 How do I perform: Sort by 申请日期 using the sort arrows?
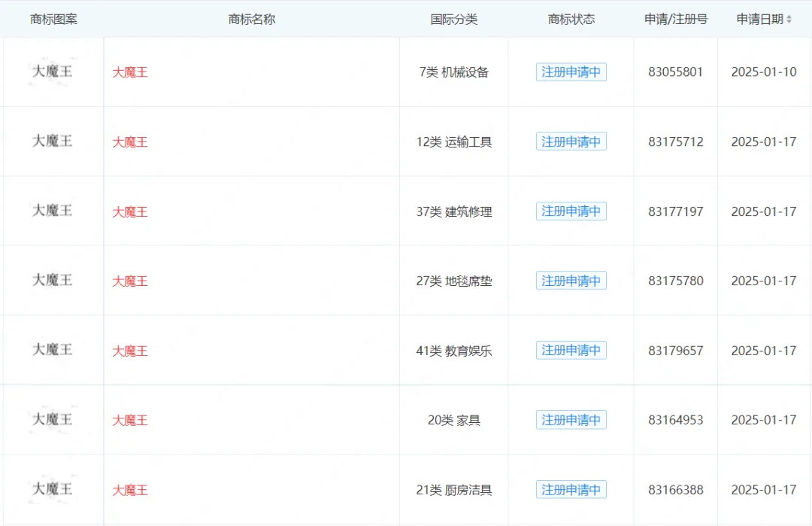click(x=789, y=19)
